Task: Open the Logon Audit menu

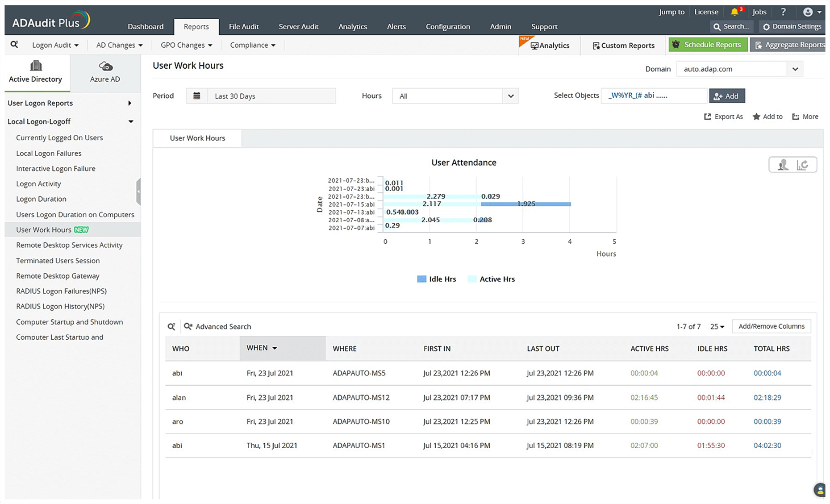Action: pos(55,45)
